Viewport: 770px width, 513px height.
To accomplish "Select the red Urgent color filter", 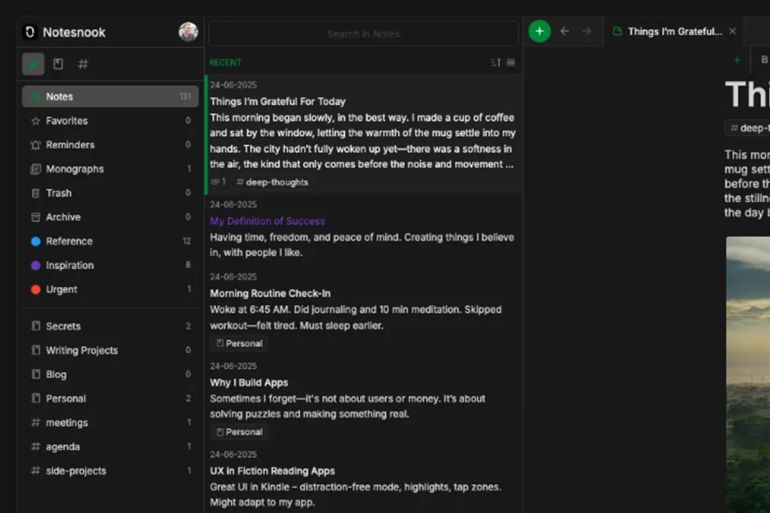I will tap(61, 289).
